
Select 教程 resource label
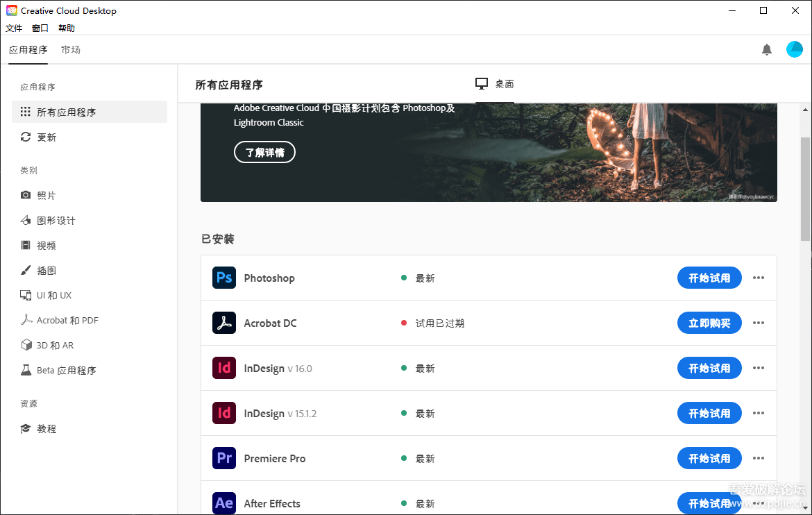coord(46,429)
